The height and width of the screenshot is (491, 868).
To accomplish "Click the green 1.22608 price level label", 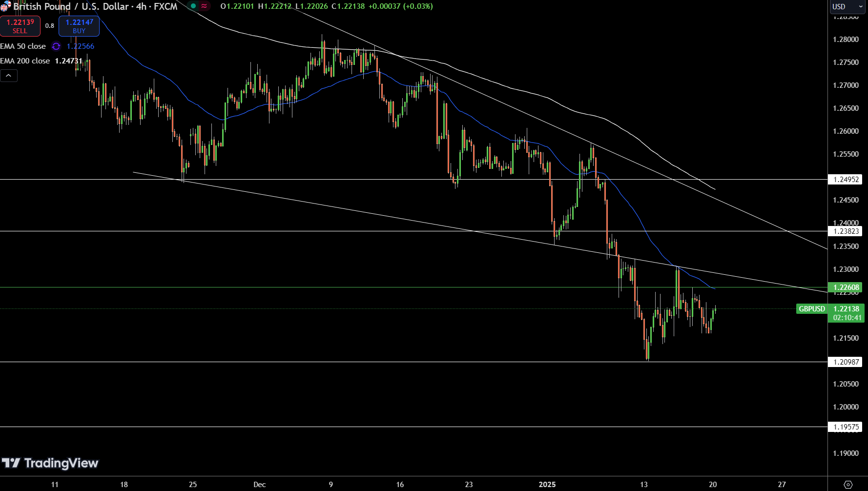I will click(x=846, y=287).
